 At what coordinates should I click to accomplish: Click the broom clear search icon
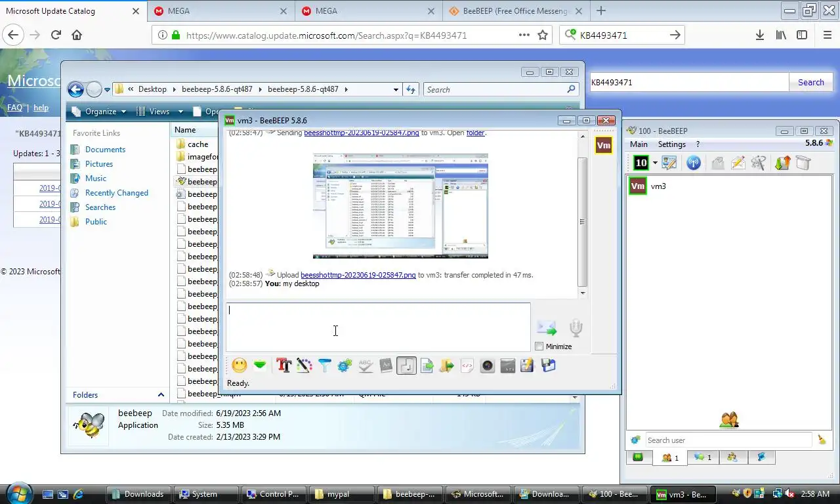point(822,440)
